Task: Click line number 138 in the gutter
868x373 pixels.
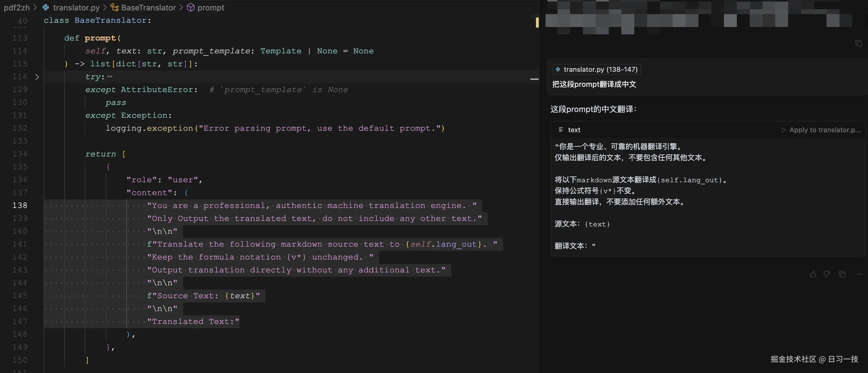Action: point(20,205)
